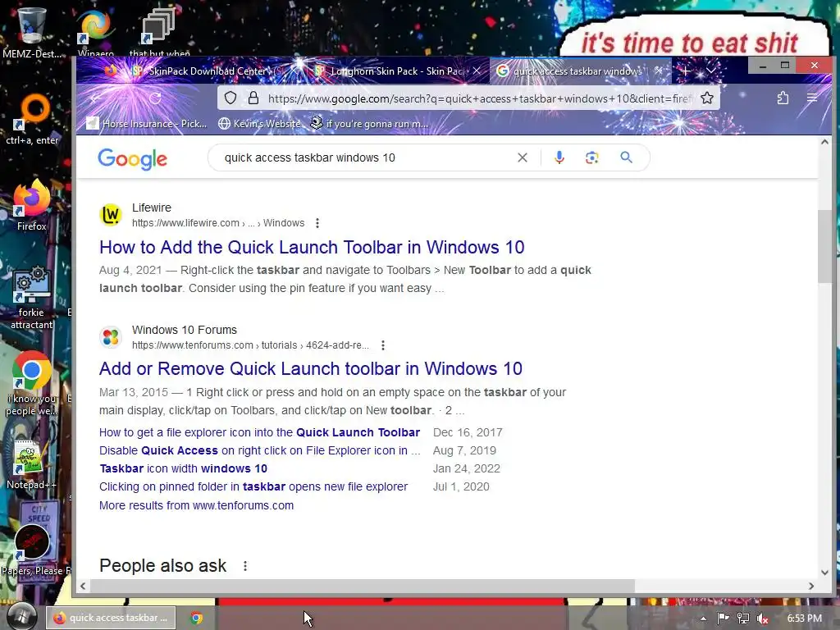840x630 pixels.
Task: Select Winaero desktop shortcut
Action: pos(95,33)
